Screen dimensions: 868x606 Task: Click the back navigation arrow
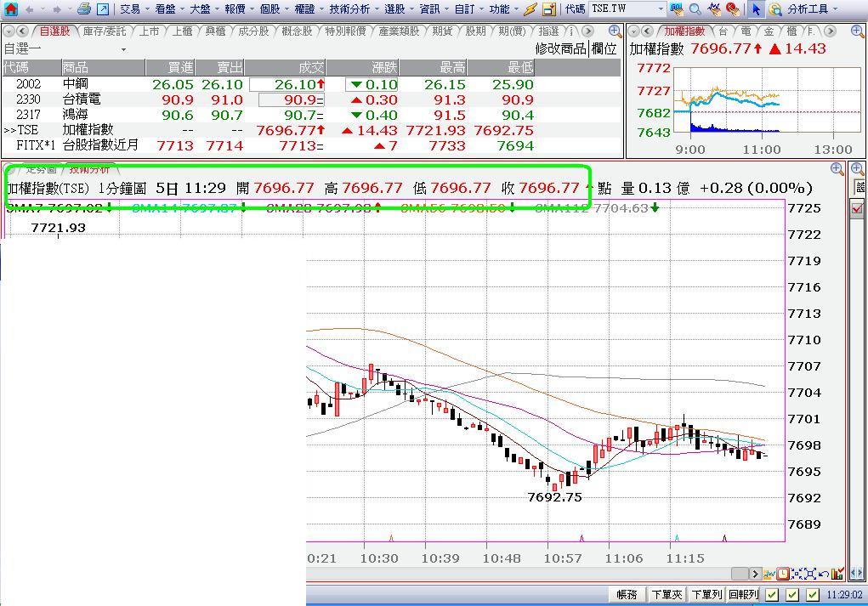[30, 9]
